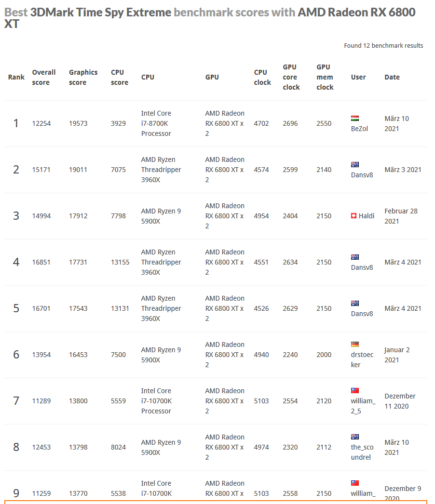Select overall score 12254 in the top row
The height and width of the screenshot is (504, 435).
pos(41,123)
